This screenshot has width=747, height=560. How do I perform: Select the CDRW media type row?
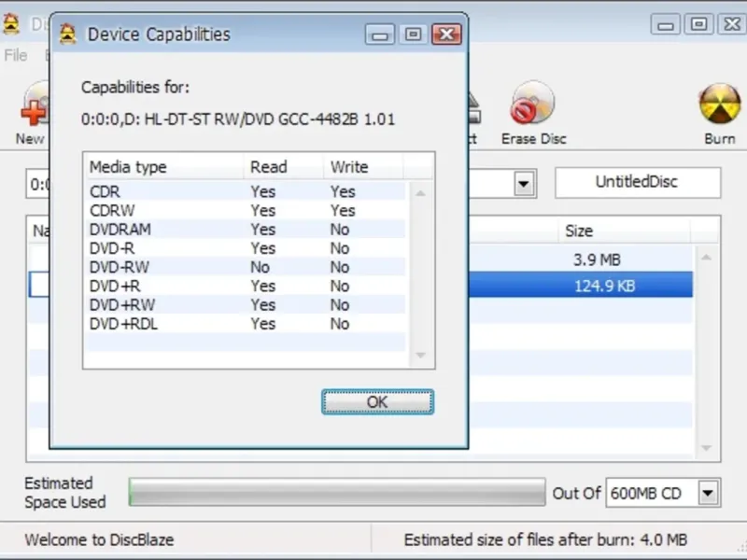[x=247, y=211]
